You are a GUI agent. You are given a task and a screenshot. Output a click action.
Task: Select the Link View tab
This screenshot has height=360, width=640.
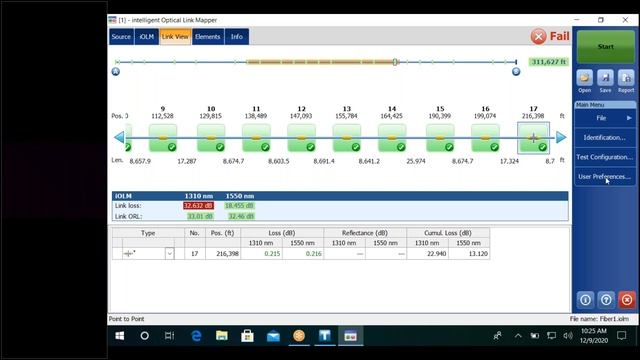coord(175,37)
